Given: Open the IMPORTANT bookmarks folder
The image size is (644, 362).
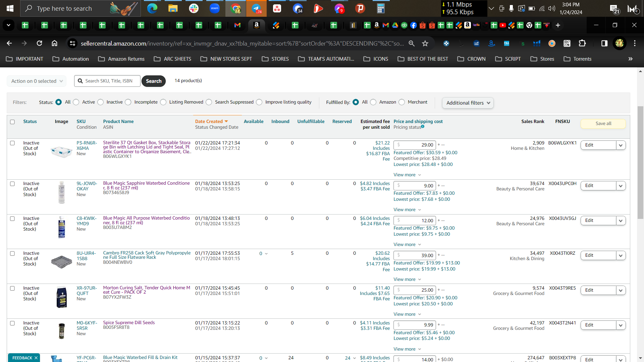Looking at the screenshot, I should [25, 59].
